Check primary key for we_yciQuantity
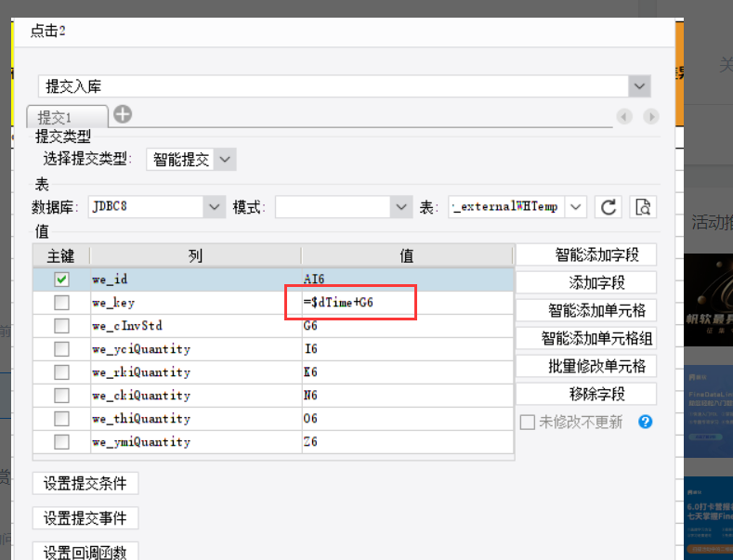733x560 pixels. pyautogui.click(x=61, y=349)
